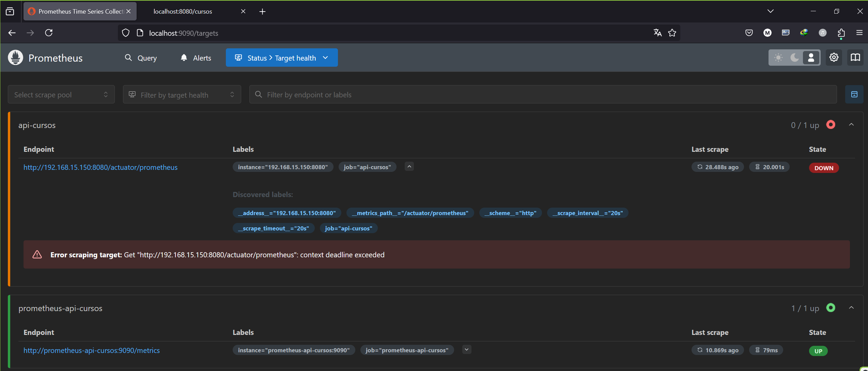The height and width of the screenshot is (371, 868).
Task: Click __scheme__="http" discovered label
Action: click(x=510, y=213)
